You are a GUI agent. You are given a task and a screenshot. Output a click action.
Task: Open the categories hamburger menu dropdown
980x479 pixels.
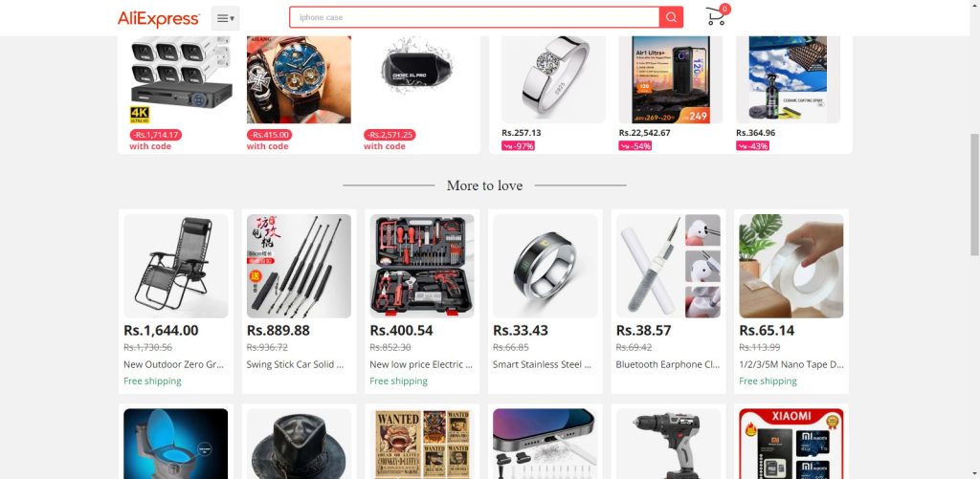225,18
